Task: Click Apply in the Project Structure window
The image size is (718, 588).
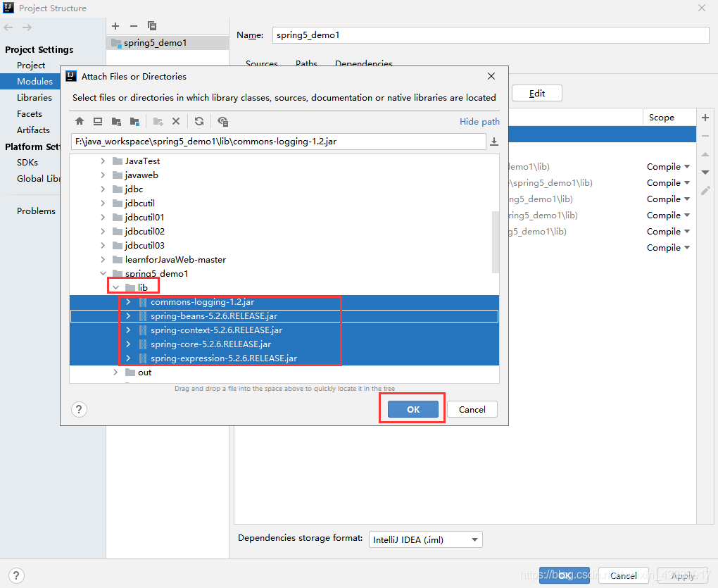Action: click(683, 575)
